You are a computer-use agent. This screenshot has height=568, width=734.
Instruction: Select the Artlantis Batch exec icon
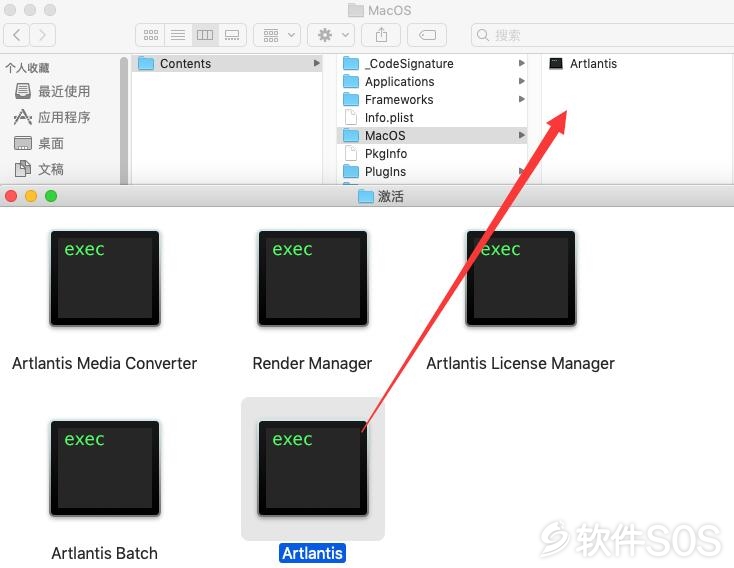[105, 468]
